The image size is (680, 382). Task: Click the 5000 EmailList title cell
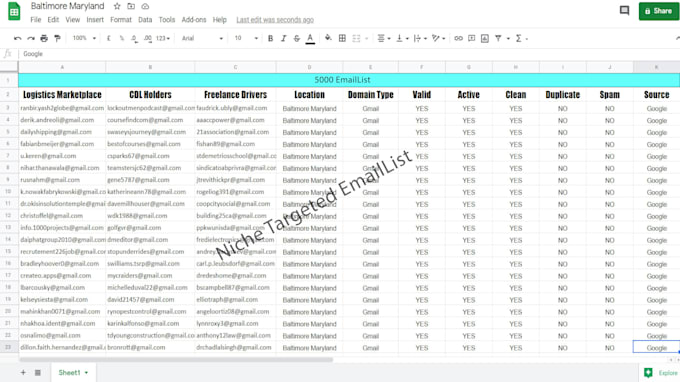349,80
